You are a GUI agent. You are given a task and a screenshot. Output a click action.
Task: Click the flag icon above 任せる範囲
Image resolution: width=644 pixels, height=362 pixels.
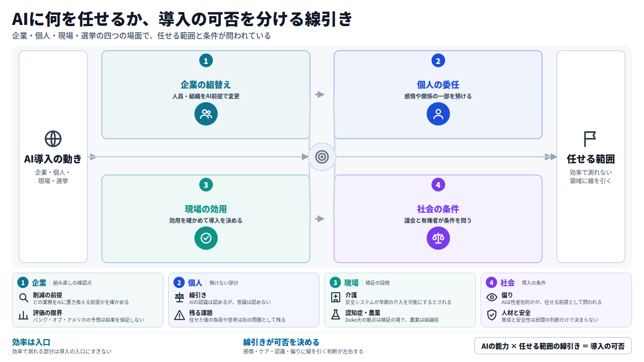590,139
